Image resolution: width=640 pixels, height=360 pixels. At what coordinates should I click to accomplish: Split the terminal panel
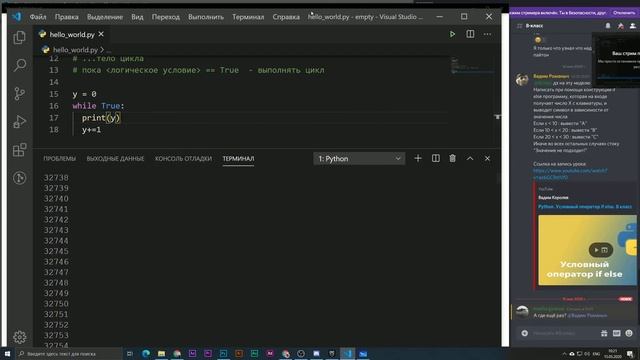(436, 158)
